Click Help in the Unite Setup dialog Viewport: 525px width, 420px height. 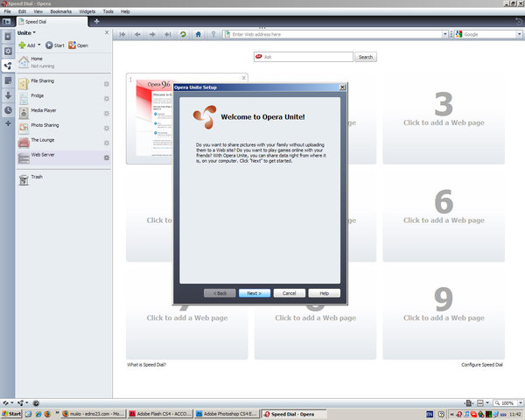pyautogui.click(x=324, y=293)
